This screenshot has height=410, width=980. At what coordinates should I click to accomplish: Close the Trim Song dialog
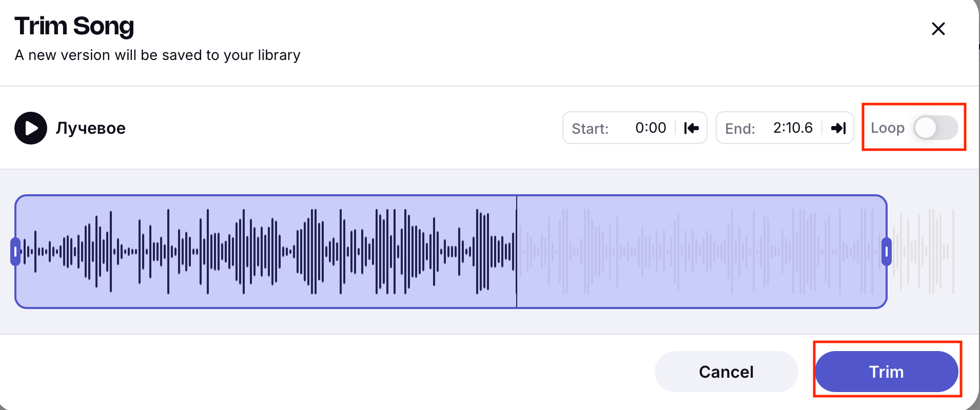[x=938, y=29]
